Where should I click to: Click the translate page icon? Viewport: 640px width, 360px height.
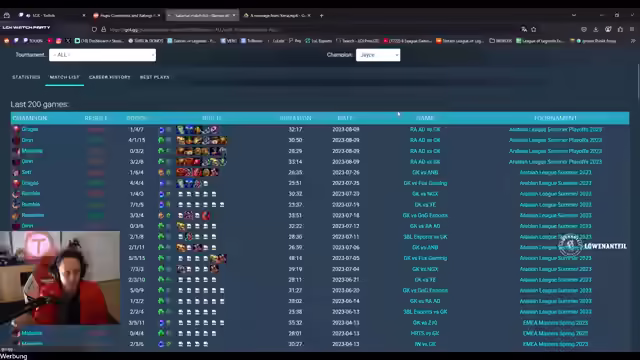[x=524, y=29]
